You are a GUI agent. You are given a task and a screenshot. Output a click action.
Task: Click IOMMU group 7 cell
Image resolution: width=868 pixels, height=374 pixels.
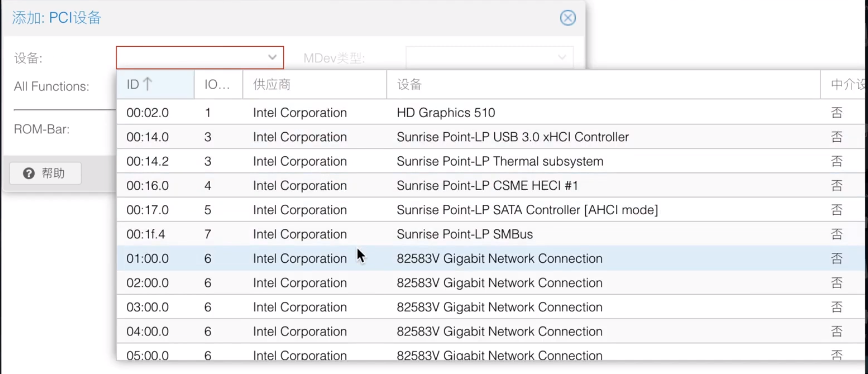(208, 235)
